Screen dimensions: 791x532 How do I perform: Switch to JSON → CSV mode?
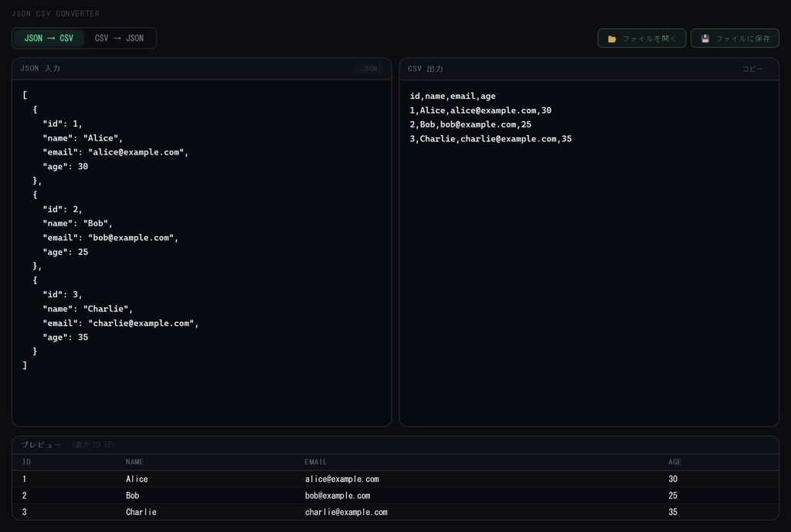tap(49, 39)
